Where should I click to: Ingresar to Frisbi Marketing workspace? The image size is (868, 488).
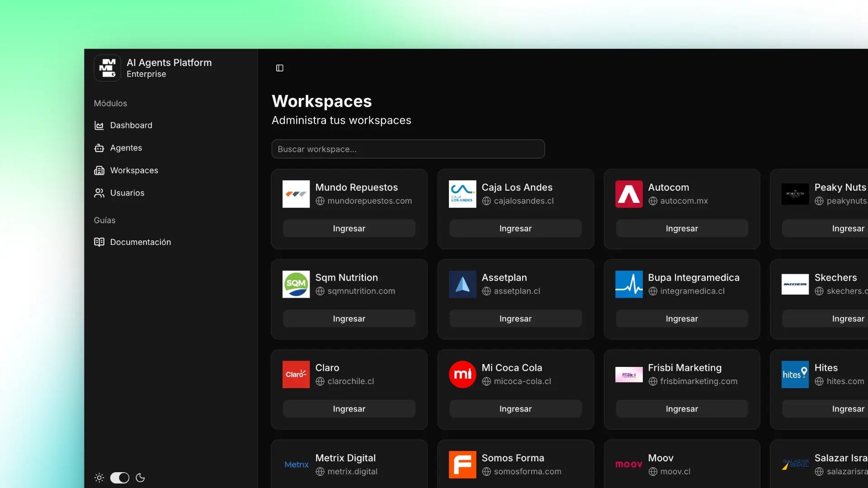coord(682,409)
